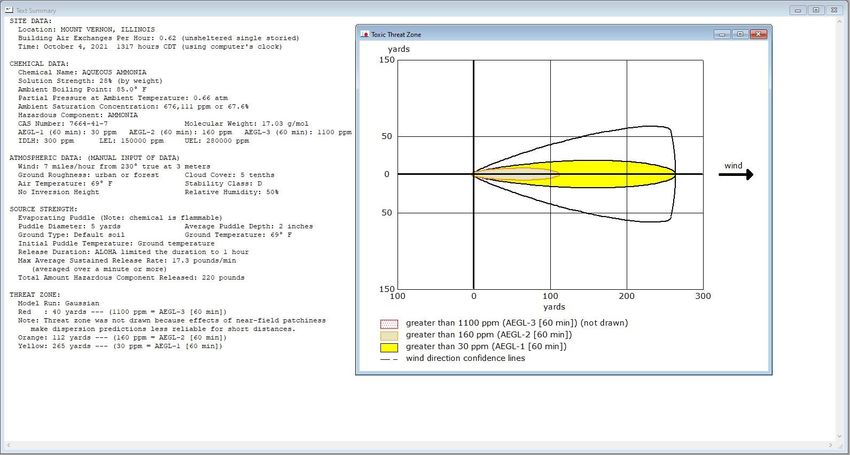Click the red AEGL-3 legend swatch
850x455 pixels.
[x=389, y=324]
